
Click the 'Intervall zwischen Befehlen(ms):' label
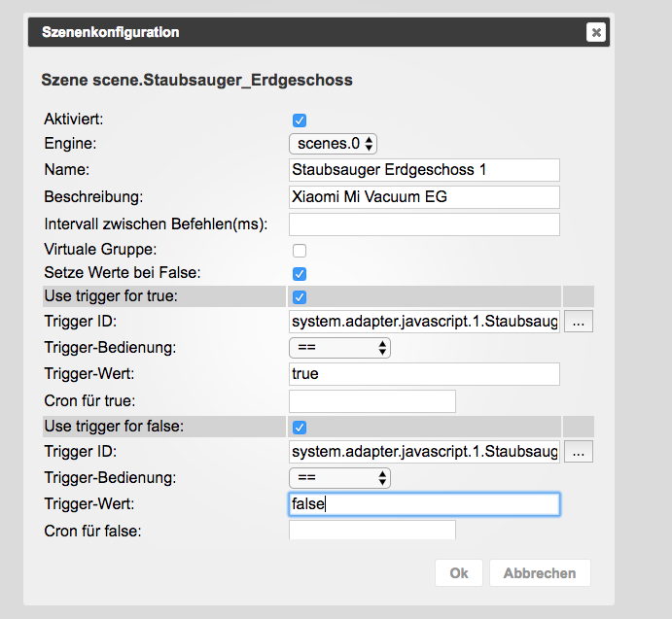tap(156, 224)
